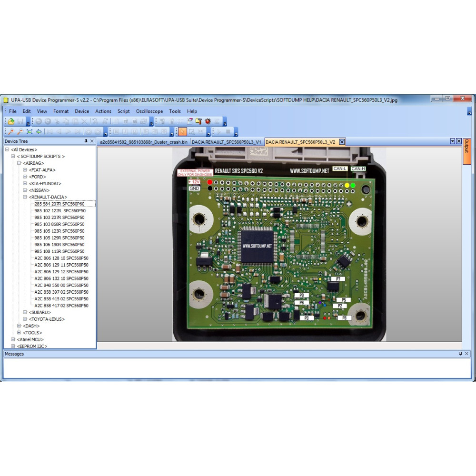Screen dimensions: 476x476
Task: Select A2C 806 128 10 SPC560P50 device
Action: [x=61, y=258]
